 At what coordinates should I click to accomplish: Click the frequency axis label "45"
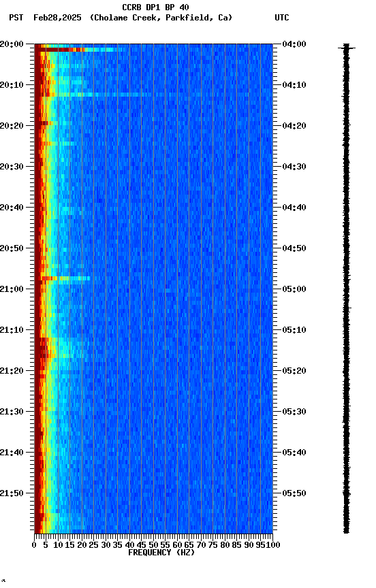click(142, 545)
